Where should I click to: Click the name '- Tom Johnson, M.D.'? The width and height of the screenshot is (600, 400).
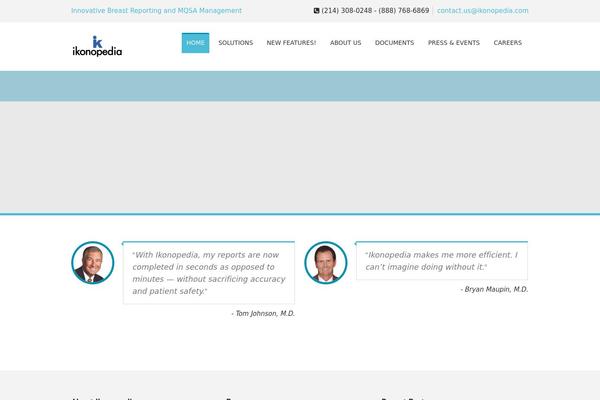point(263,313)
